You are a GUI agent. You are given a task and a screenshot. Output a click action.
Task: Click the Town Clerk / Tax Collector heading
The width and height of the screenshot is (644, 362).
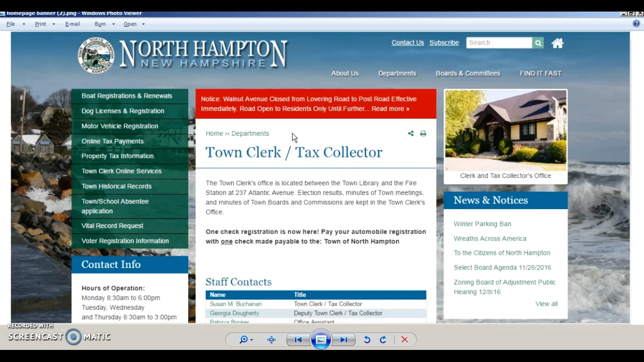click(294, 152)
